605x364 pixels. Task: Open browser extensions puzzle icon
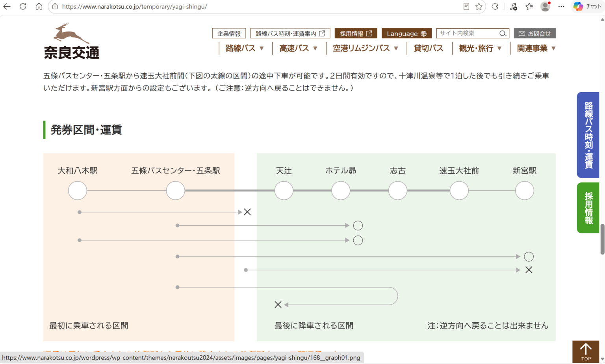[x=495, y=6]
